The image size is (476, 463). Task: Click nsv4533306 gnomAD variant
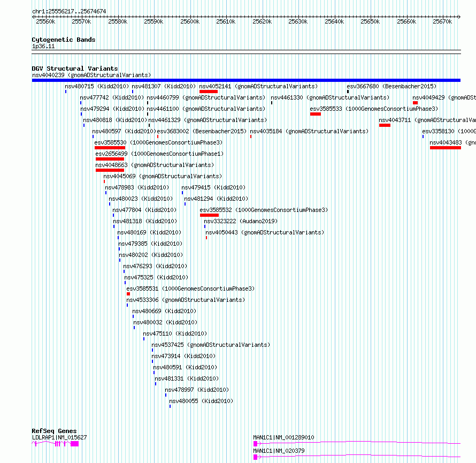(186, 300)
